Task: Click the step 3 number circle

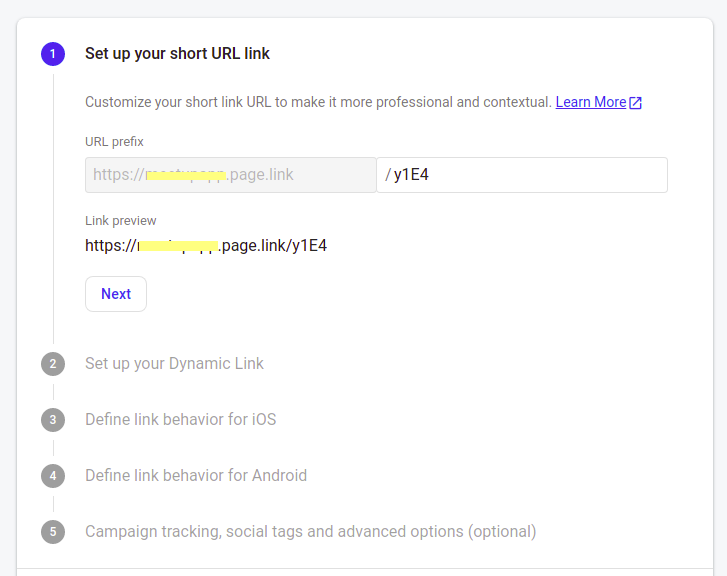Action: click(x=53, y=420)
